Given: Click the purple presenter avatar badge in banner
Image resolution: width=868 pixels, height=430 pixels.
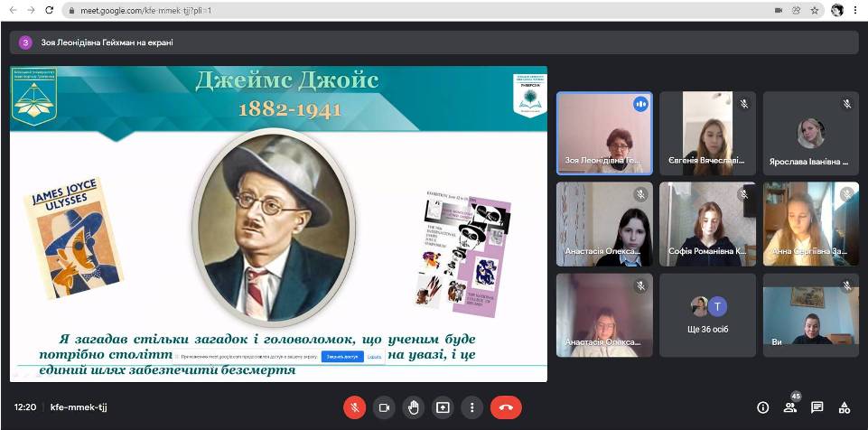Looking at the screenshot, I should 25,42.
